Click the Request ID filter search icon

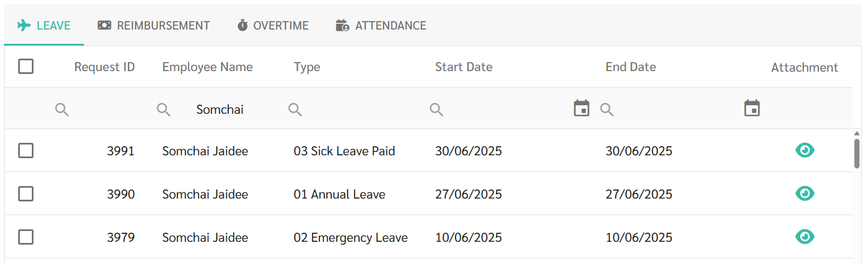point(62,110)
